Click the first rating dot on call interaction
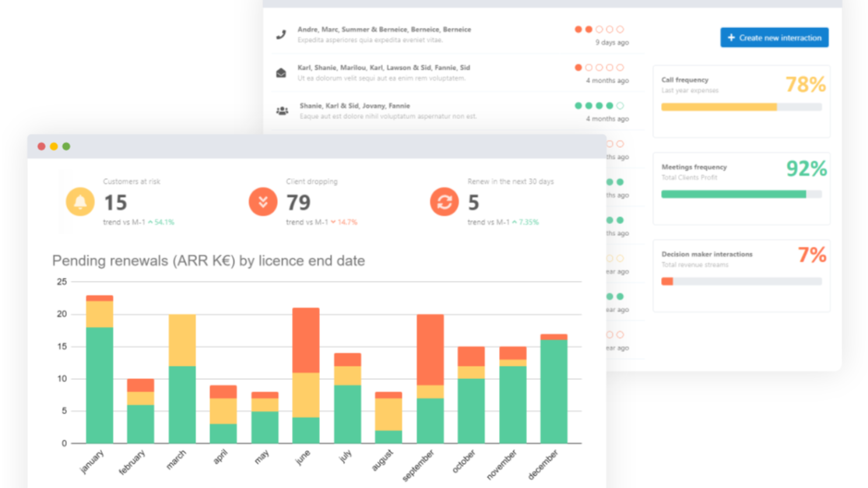 578,30
